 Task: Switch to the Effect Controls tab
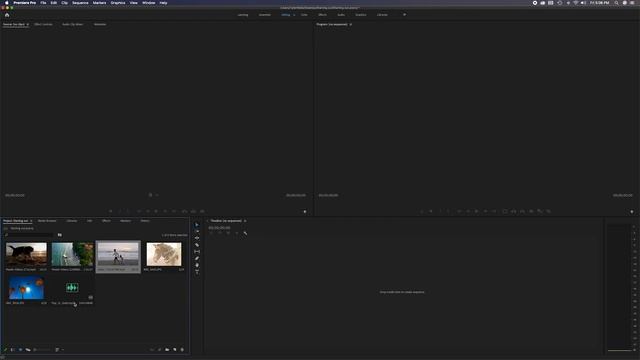tap(43, 24)
